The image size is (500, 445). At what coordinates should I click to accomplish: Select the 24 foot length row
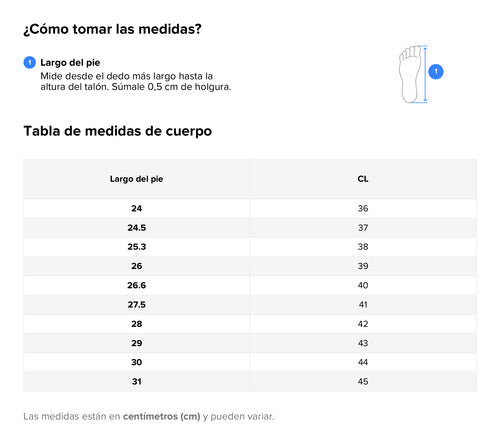pyautogui.click(x=250, y=208)
